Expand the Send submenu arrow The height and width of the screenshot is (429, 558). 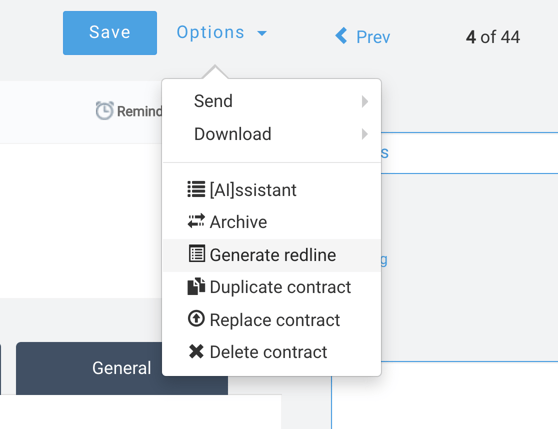click(364, 101)
